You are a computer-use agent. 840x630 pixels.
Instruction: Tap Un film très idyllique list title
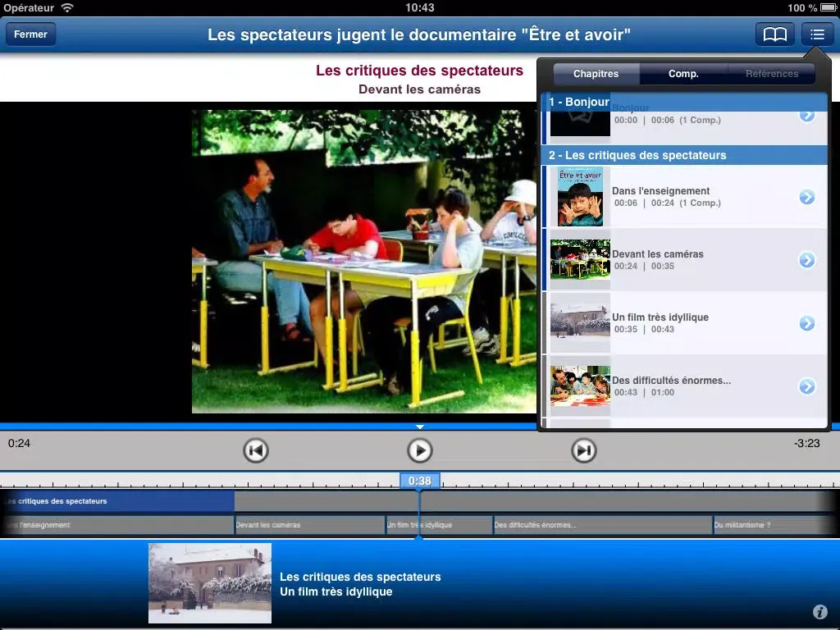(x=660, y=317)
